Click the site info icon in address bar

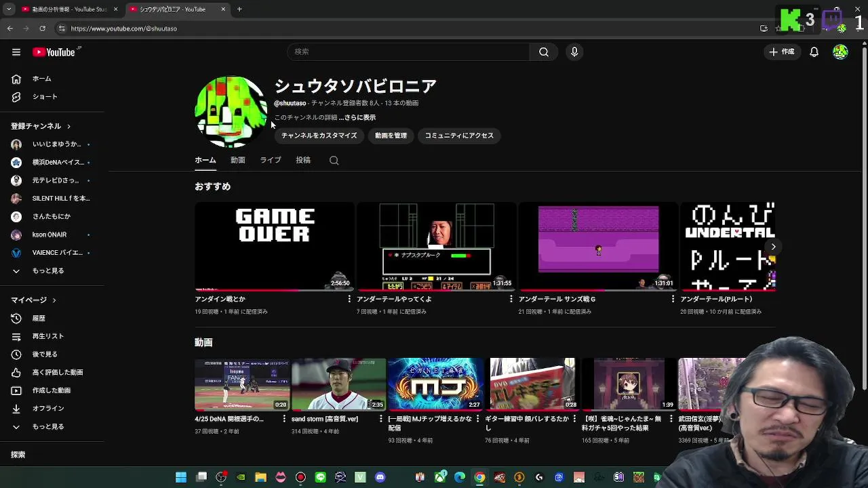[x=62, y=28]
